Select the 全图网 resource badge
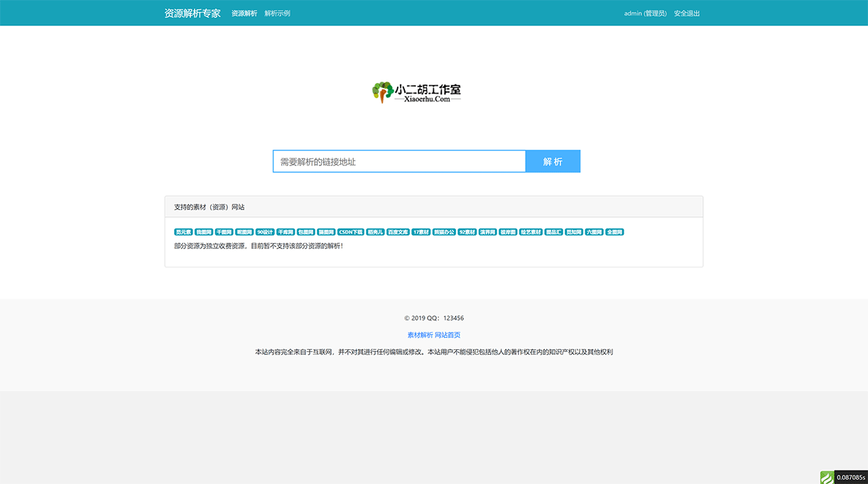Screen dimensions: 868x484 pyautogui.click(x=614, y=231)
